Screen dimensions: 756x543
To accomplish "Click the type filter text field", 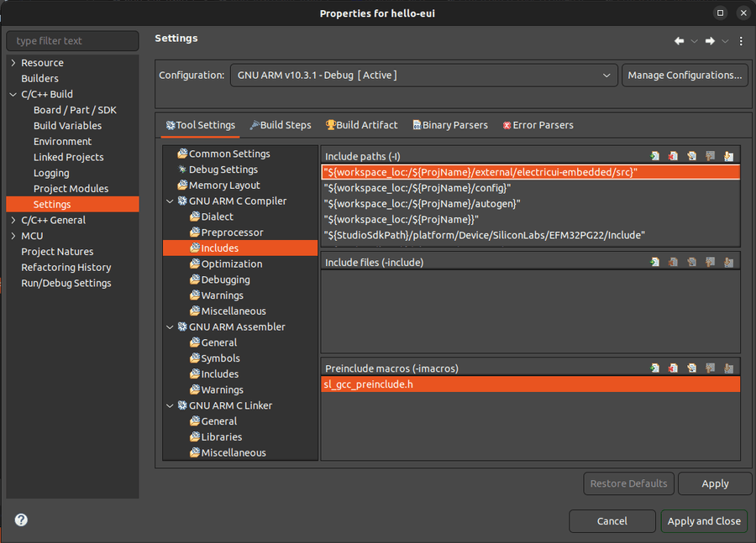I will [x=72, y=40].
